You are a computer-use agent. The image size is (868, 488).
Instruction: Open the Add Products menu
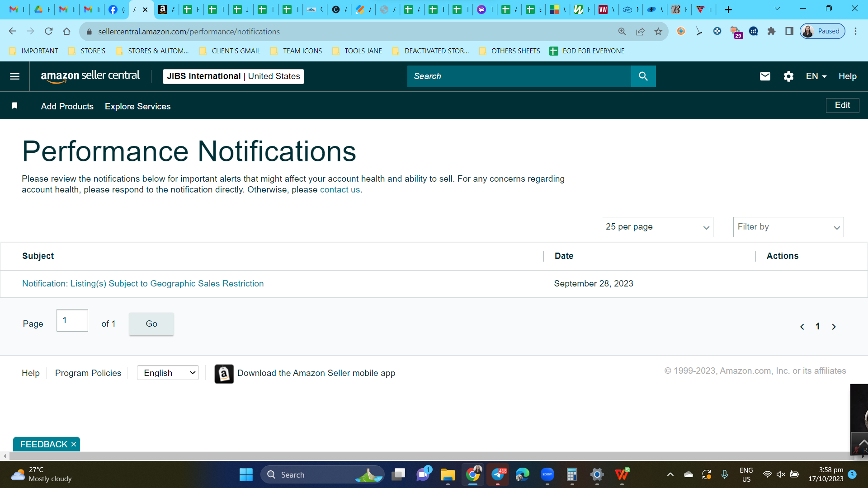click(67, 106)
